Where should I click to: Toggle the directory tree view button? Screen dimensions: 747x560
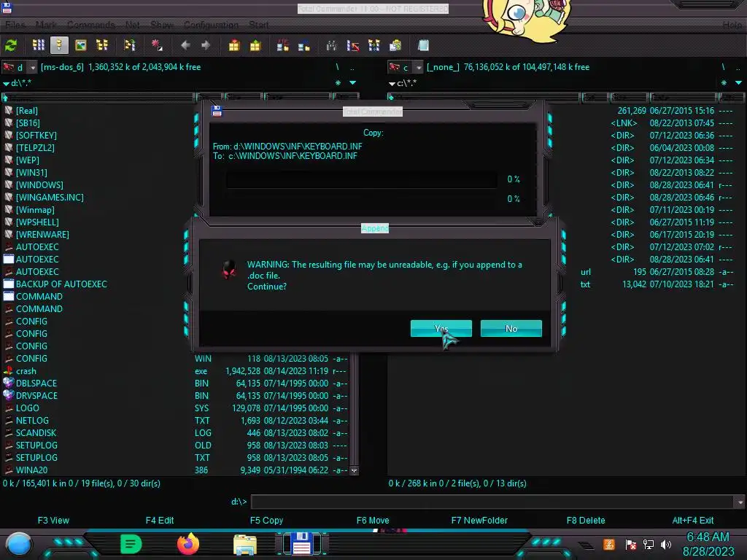click(x=102, y=46)
